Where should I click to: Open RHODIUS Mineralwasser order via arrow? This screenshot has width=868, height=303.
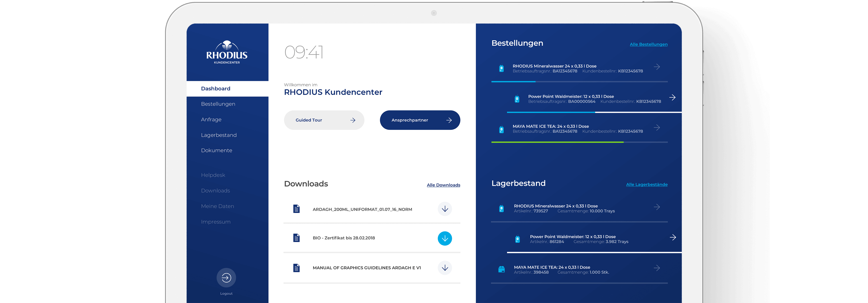[x=657, y=67]
